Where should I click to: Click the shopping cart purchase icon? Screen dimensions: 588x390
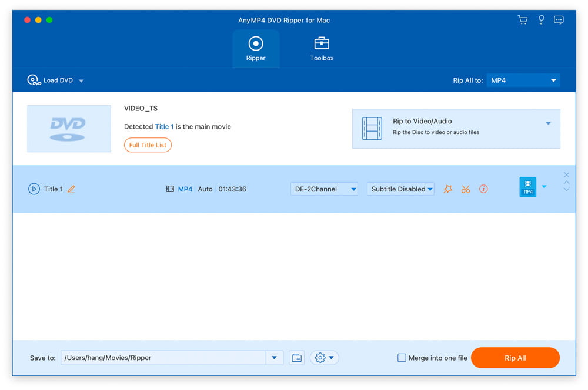(x=522, y=20)
